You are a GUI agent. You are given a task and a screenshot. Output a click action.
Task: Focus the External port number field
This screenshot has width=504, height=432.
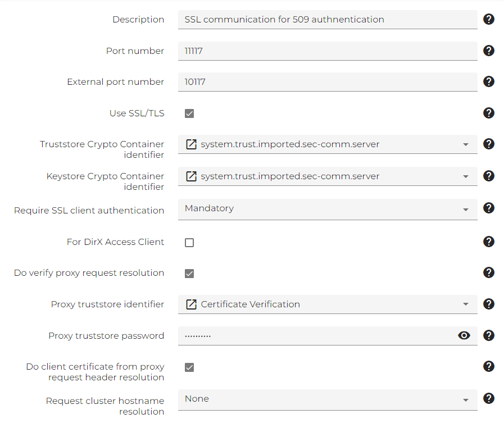[328, 82]
